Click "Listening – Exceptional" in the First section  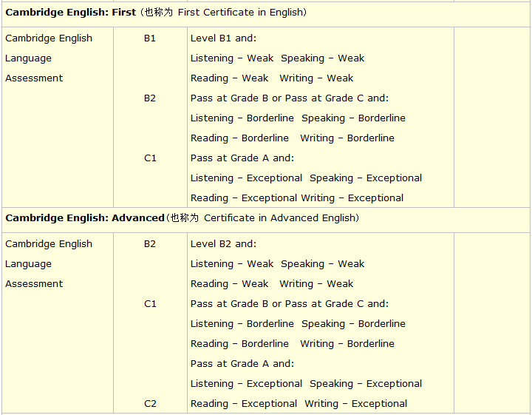(246, 178)
